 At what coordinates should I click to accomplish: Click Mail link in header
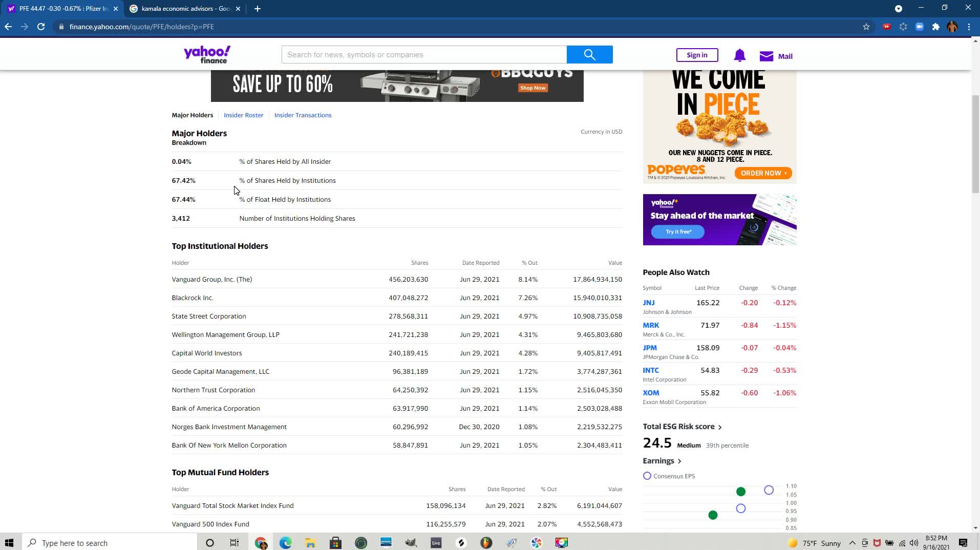point(785,56)
